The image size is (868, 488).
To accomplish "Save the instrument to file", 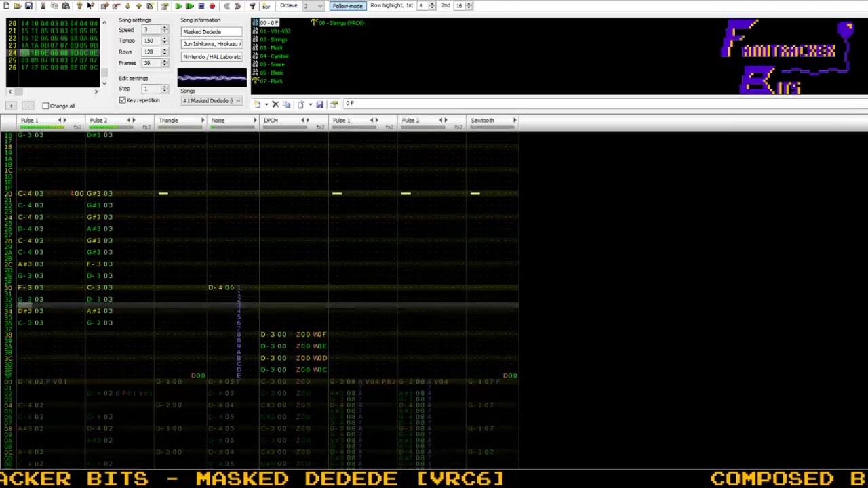I will [320, 104].
